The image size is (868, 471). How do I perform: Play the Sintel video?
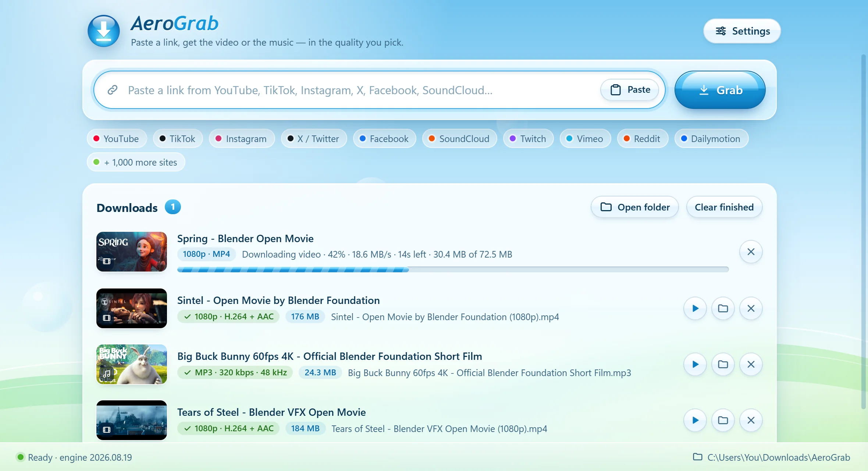coord(695,308)
